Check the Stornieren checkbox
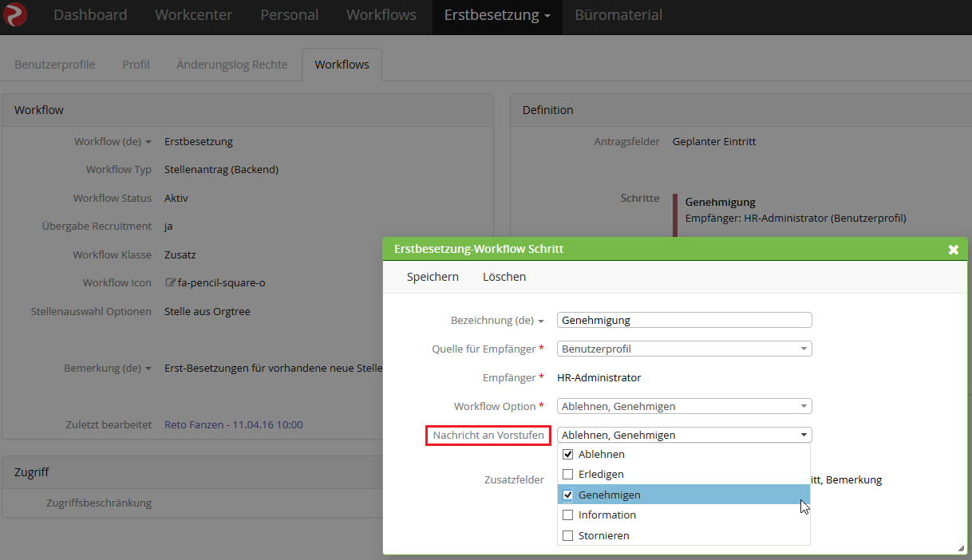Image resolution: width=972 pixels, height=560 pixels. pos(568,536)
